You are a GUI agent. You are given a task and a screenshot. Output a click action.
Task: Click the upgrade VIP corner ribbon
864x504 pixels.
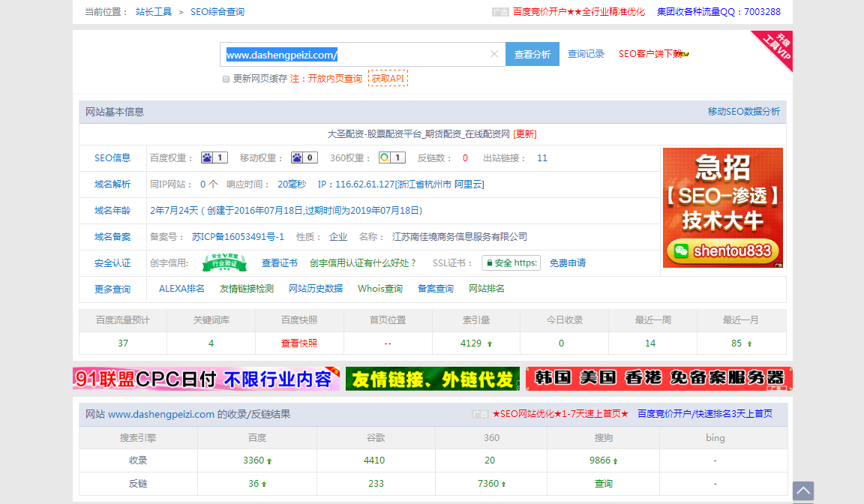[775, 49]
